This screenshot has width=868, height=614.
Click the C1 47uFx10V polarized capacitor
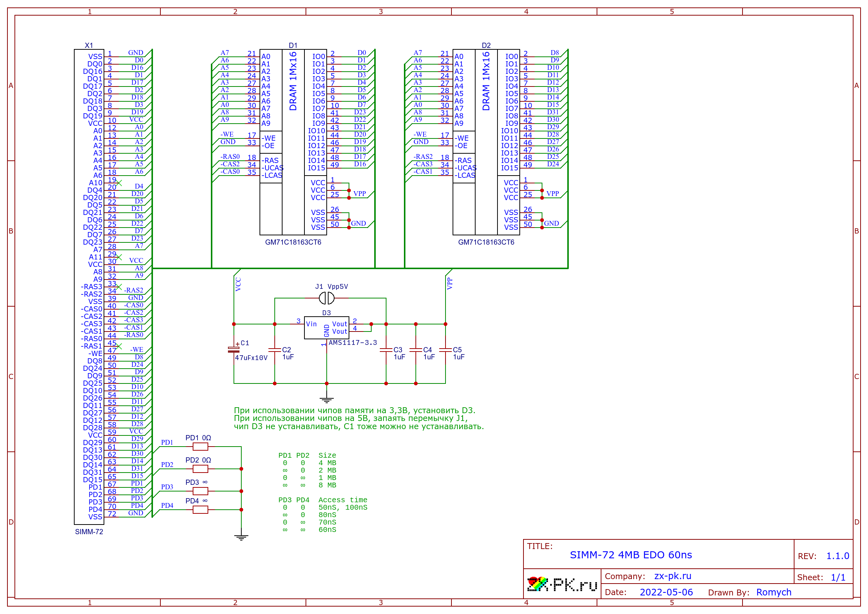pyautogui.click(x=234, y=350)
